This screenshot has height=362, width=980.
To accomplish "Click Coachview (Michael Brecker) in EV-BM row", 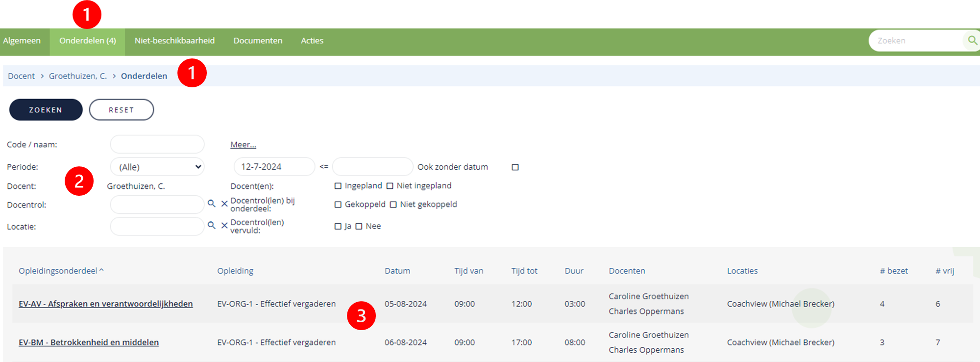I will click(x=781, y=342).
